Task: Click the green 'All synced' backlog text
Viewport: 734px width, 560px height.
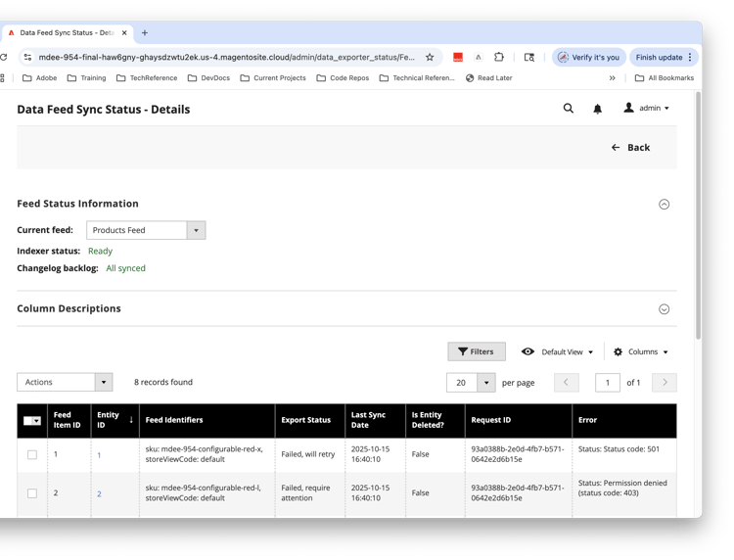Action: point(125,268)
